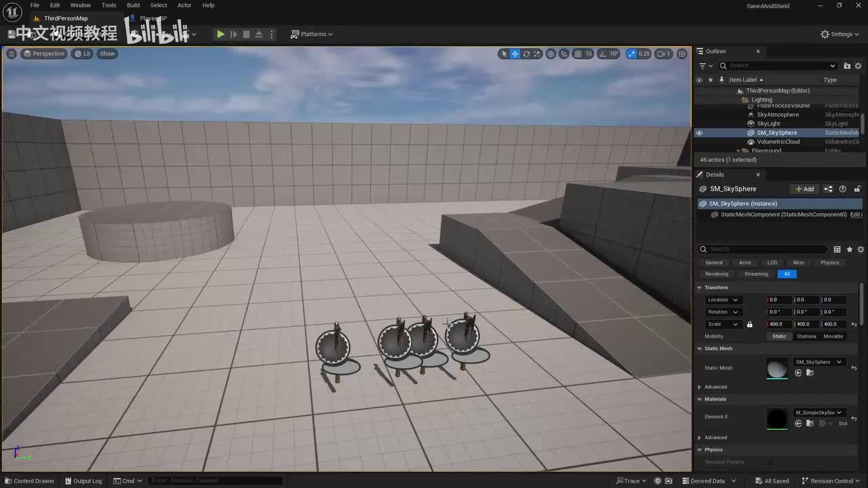Click the Stop simulation button
868x488 pixels.
click(x=246, y=34)
